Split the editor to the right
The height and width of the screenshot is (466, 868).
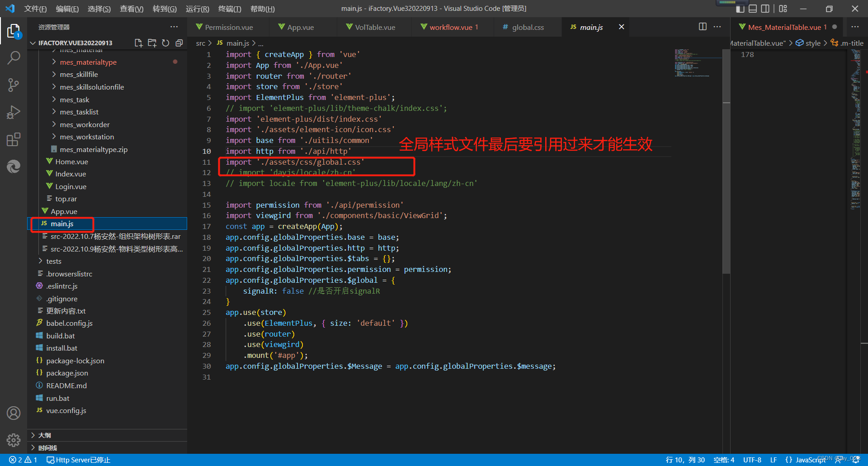coord(703,27)
